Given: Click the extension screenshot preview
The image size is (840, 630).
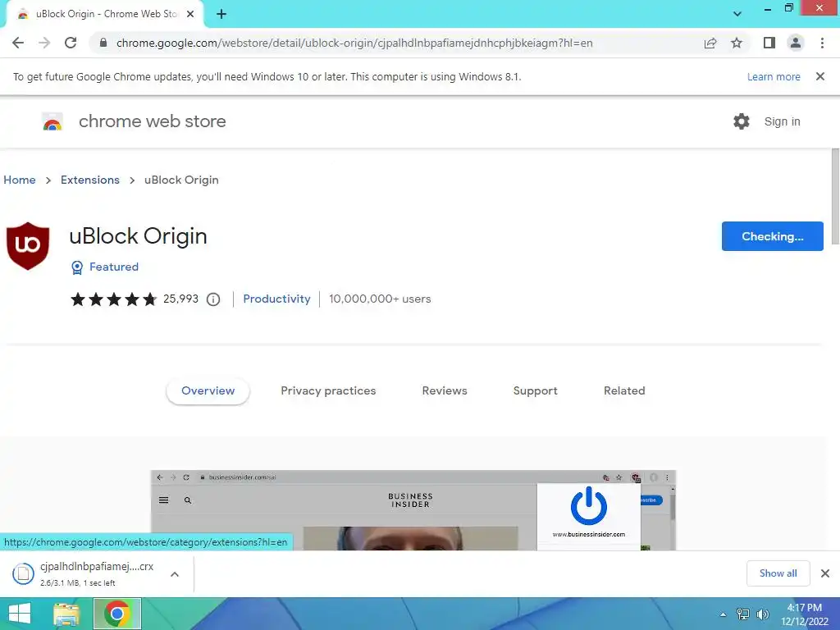Looking at the screenshot, I should 413,510.
